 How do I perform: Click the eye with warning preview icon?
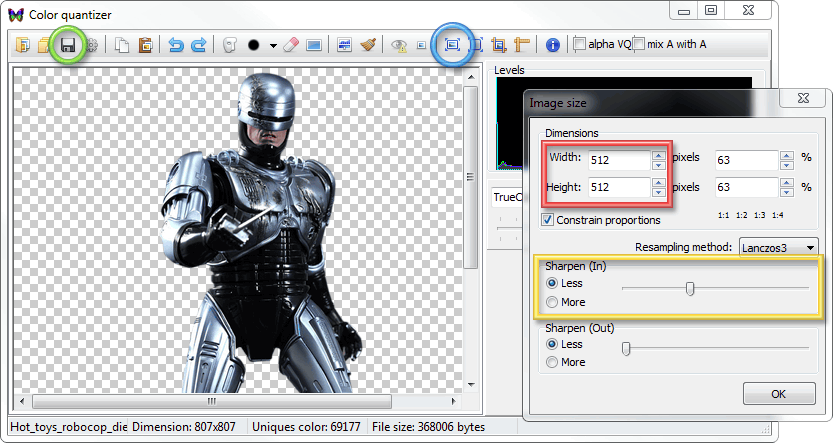399,46
